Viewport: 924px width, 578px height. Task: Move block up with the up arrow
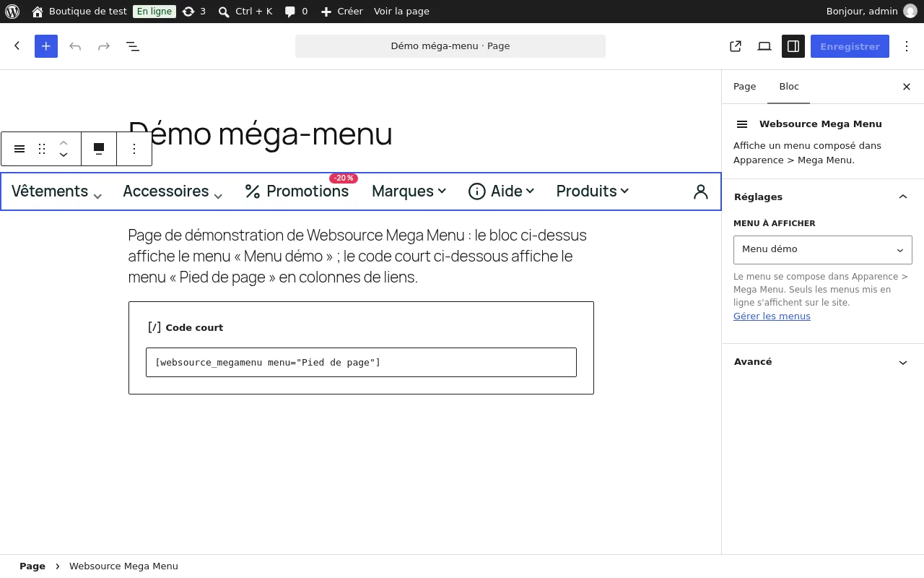point(64,142)
